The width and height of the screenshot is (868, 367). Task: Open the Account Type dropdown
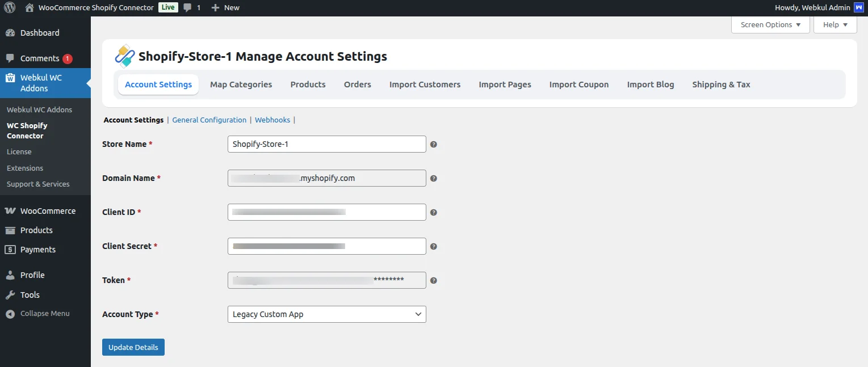326,314
